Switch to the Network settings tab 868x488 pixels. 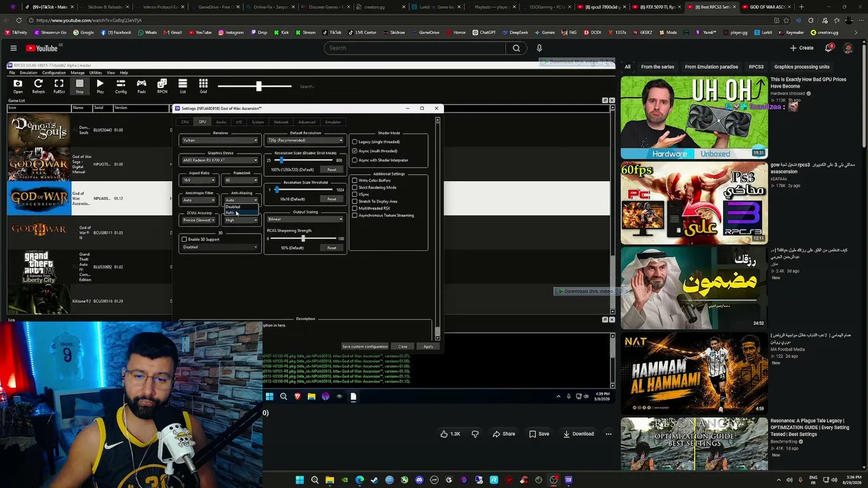tap(281, 122)
